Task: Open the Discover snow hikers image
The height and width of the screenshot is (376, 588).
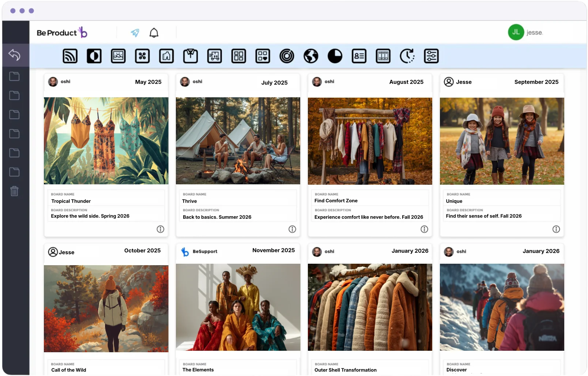Action: [x=502, y=307]
